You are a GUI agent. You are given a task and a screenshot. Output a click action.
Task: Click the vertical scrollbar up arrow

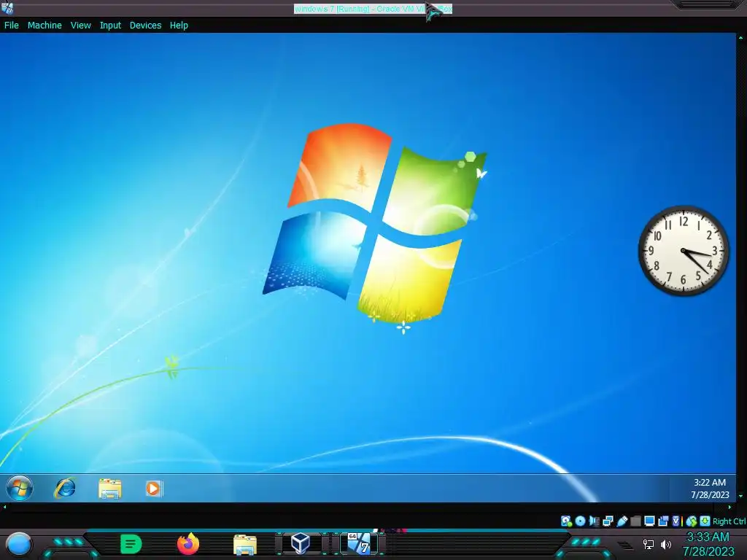click(741, 38)
